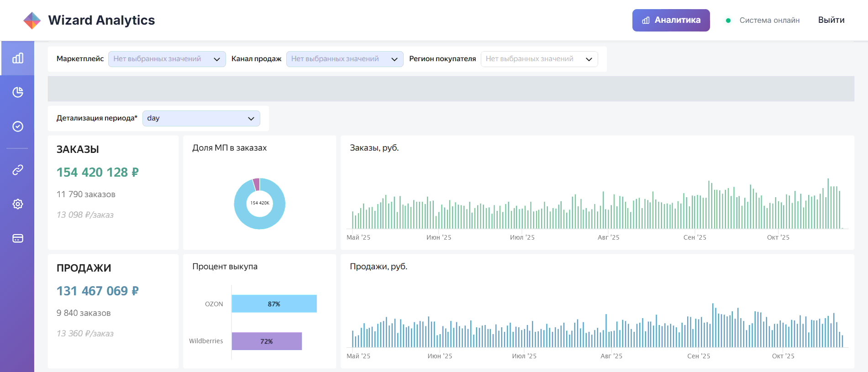The width and height of the screenshot is (868, 372).
Task: Click Авг '25 label on Заказы chart
Action: coord(608,237)
